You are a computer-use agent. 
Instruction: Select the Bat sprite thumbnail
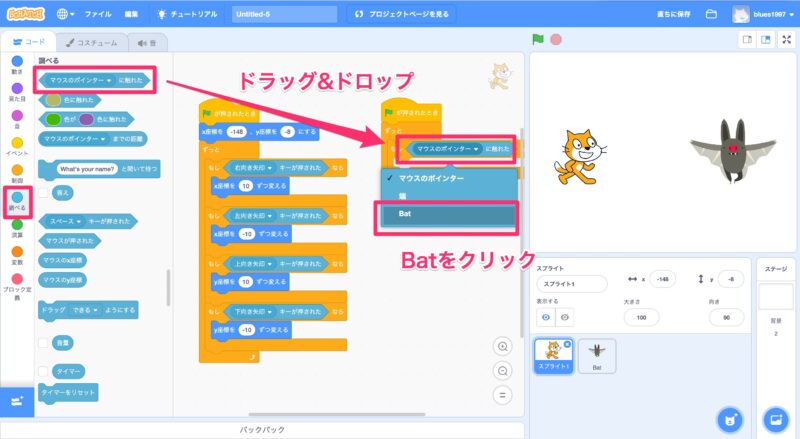point(596,354)
